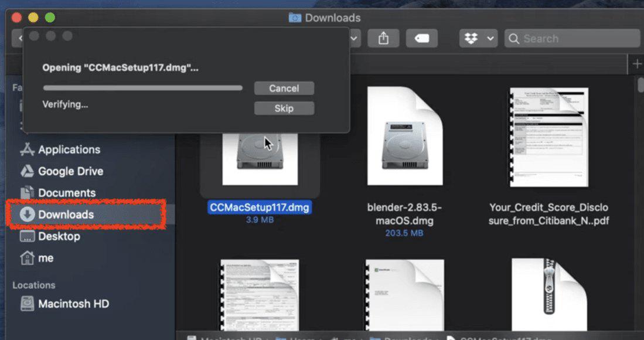Click the Downloads arrow icon in sidebar
This screenshot has width=644, height=340.
(x=27, y=215)
